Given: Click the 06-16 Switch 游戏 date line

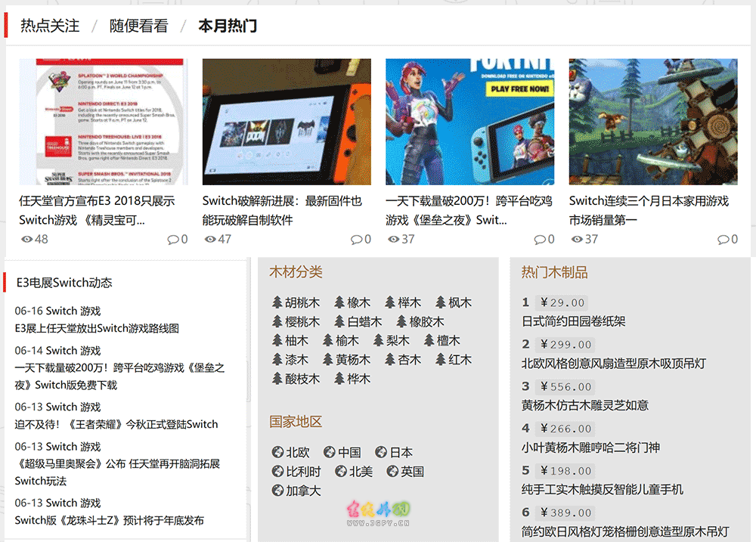Looking at the screenshot, I should point(58,311).
